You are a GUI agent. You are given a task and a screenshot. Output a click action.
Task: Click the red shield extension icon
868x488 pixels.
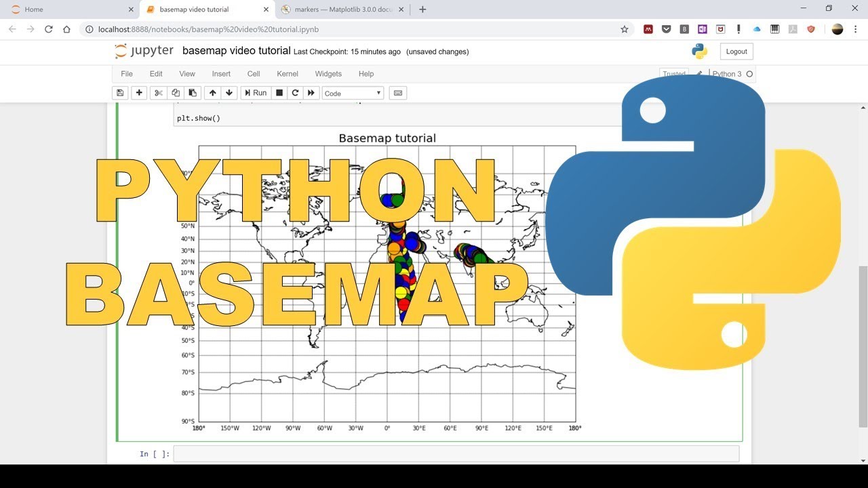(811, 29)
